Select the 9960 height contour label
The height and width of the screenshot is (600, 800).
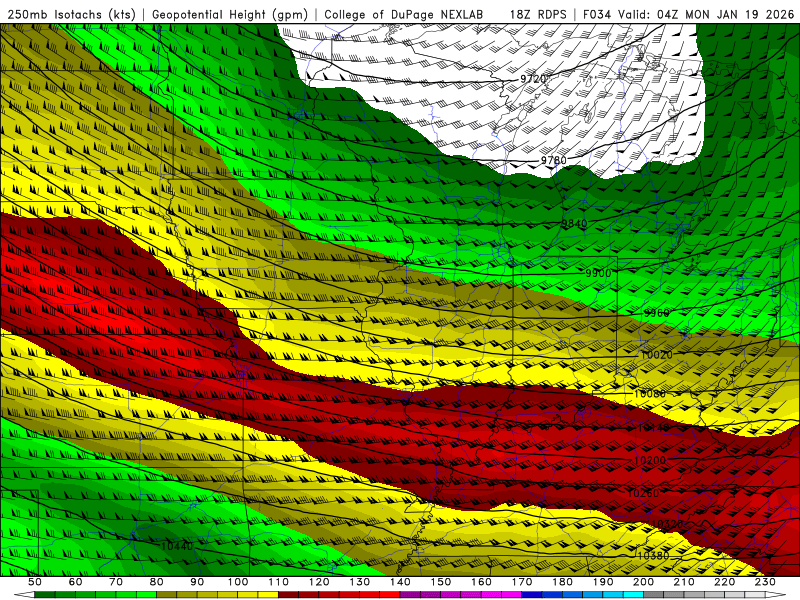(656, 313)
